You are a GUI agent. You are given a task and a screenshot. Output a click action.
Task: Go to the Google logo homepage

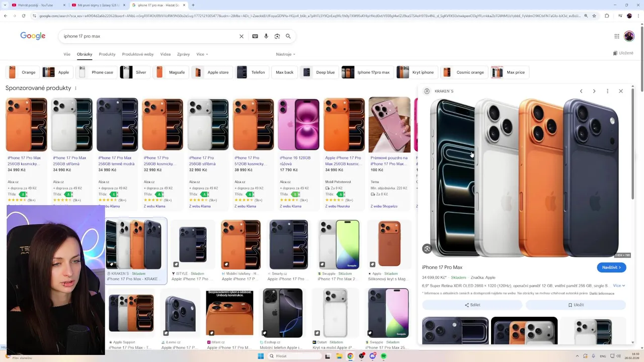[x=33, y=36]
